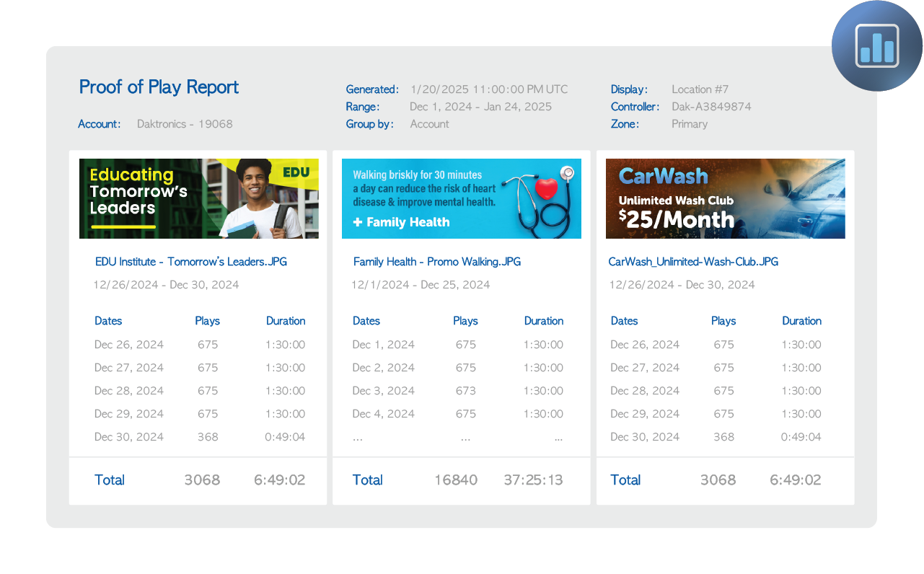Click EDU Institute - Tomorrow's Leaders.JPG link
The image size is (924, 574).
pyautogui.click(x=190, y=262)
